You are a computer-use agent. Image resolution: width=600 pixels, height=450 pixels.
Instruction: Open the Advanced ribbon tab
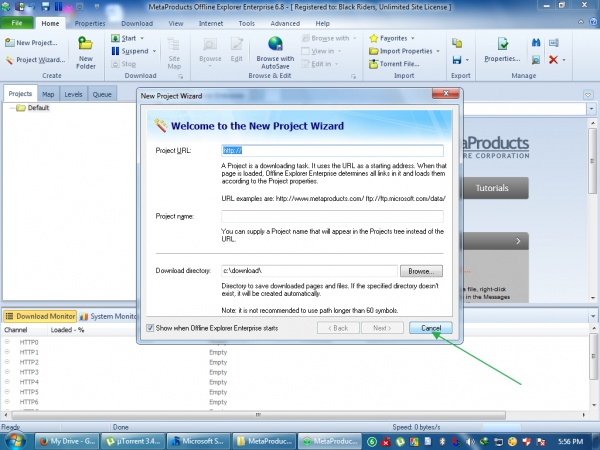pyautogui.click(x=285, y=23)
